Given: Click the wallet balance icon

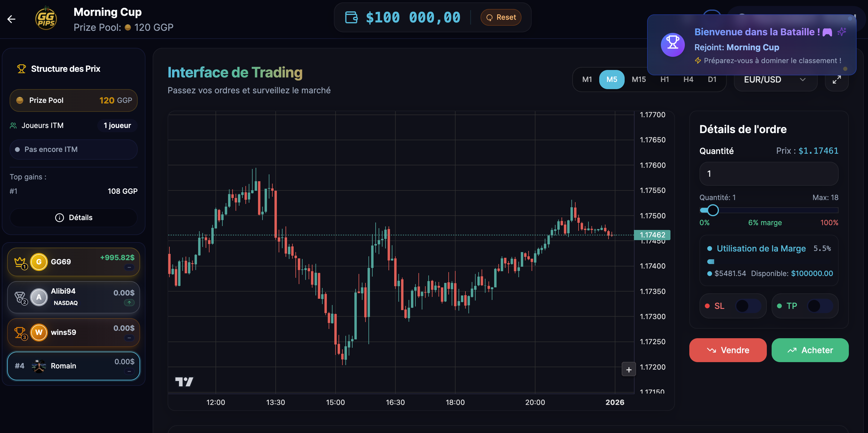Looking at the screenshot, I should tap(351, 18).
